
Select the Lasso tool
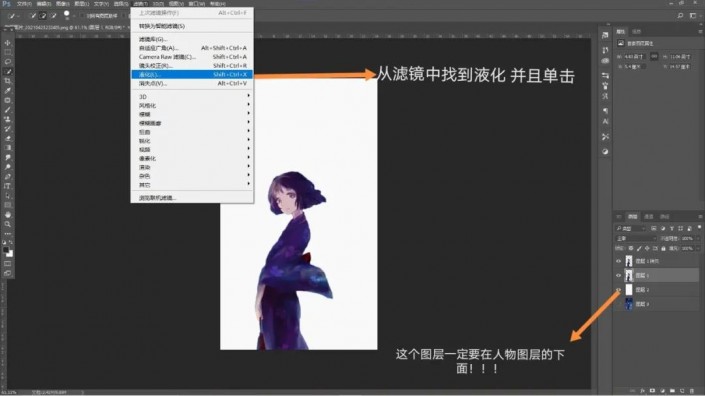[8, 62]
